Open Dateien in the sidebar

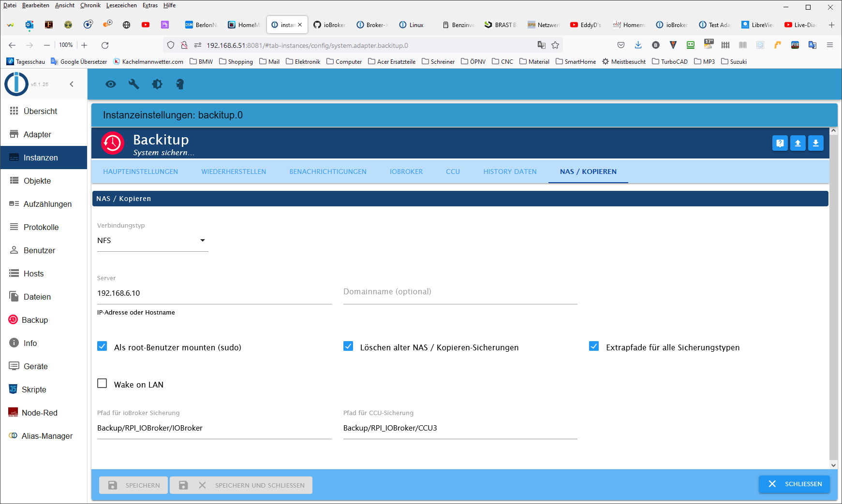(x=44, y=297)
